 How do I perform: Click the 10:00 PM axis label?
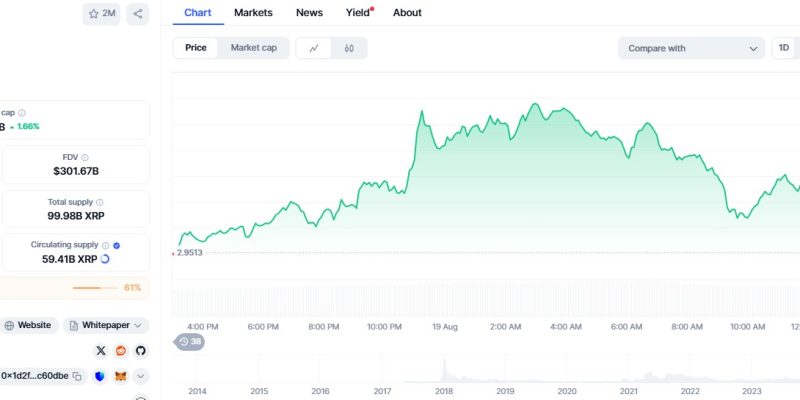tap(384, 327)
